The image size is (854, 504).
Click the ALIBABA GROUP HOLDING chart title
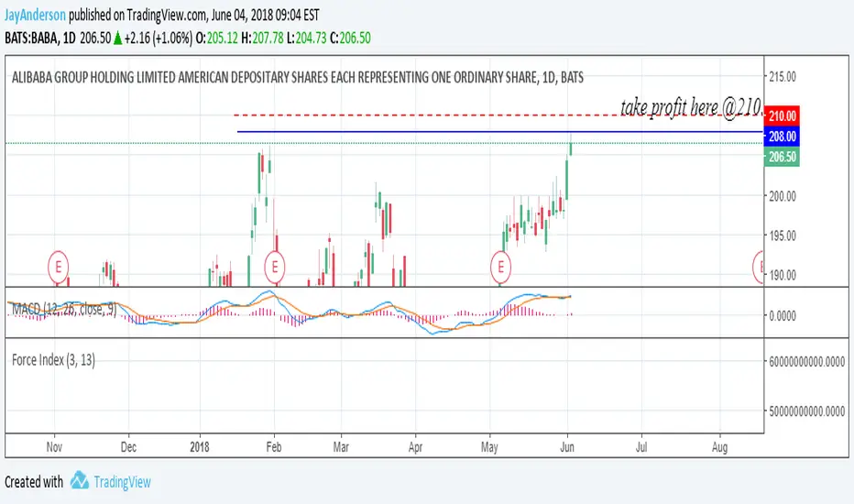pos(298,77)
